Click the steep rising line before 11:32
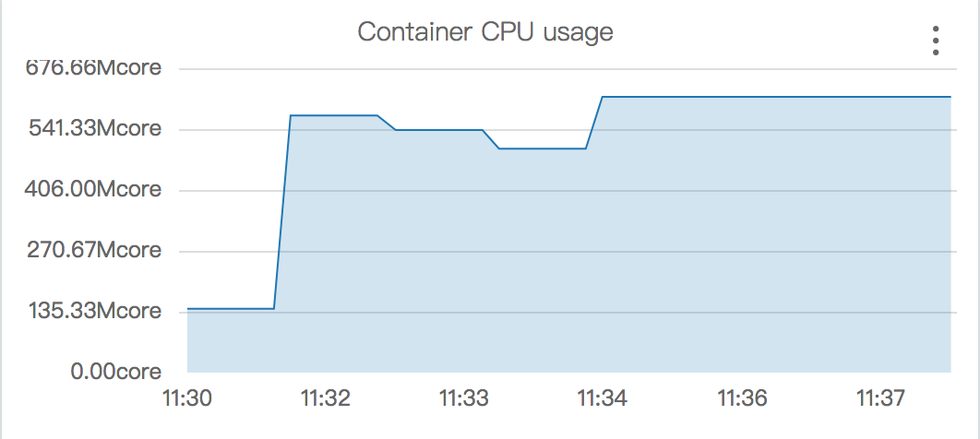 coord(282,212)
